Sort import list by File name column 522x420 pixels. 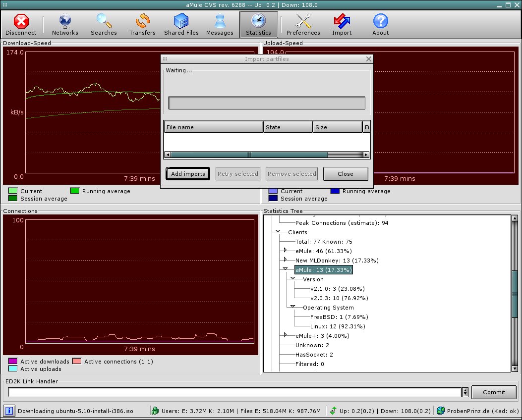pos(213,127)
